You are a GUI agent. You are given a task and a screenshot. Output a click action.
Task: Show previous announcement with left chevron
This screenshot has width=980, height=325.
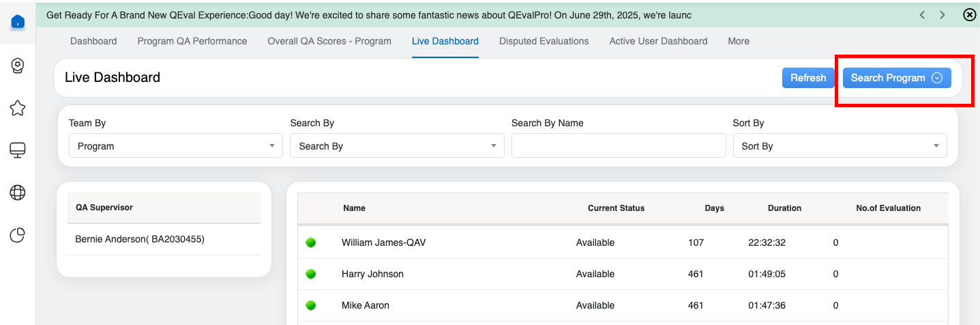click(922, 15)
